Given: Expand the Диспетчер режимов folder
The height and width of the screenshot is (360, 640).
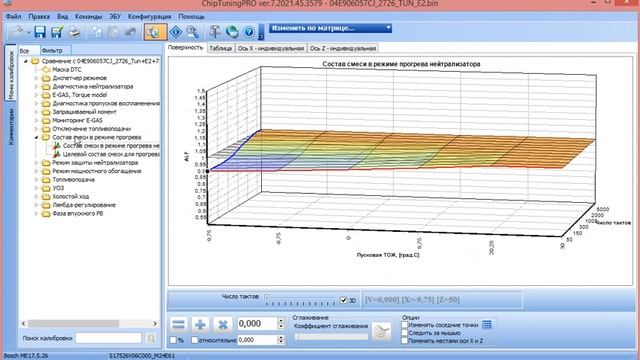Looking at the screenshot, I should tap(36, 78).
